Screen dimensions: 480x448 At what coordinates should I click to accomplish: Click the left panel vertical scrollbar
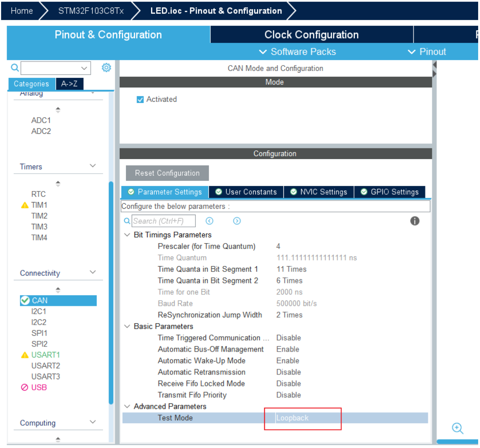(x=111, y=293)
